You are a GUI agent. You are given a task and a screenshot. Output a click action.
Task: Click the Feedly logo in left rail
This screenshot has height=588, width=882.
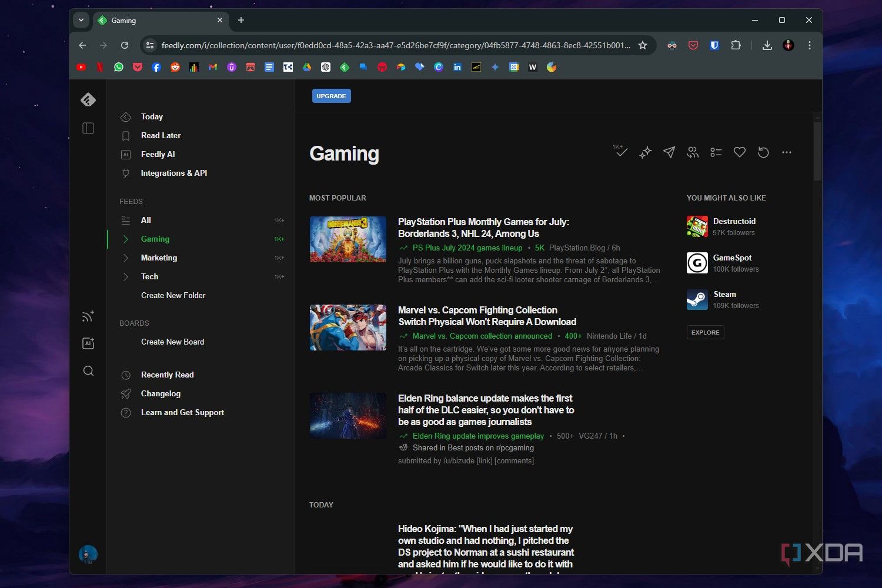pos(88,99)
